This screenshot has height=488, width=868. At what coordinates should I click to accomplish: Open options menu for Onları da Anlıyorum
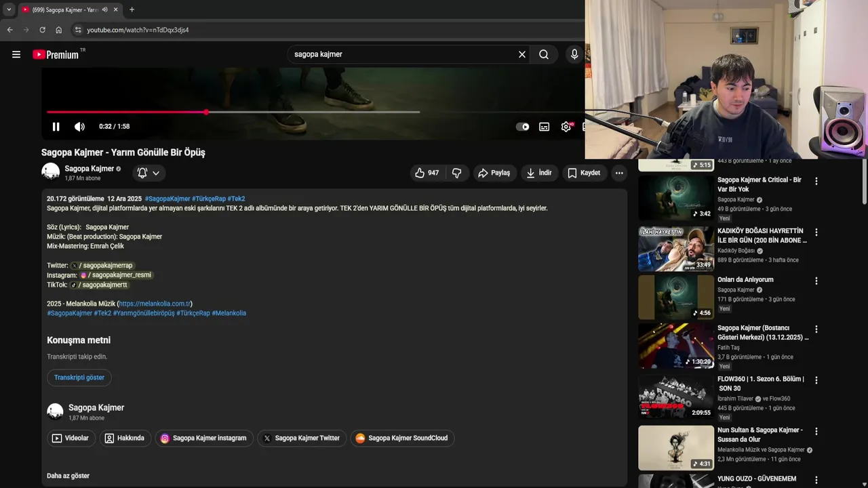[816, 281]
